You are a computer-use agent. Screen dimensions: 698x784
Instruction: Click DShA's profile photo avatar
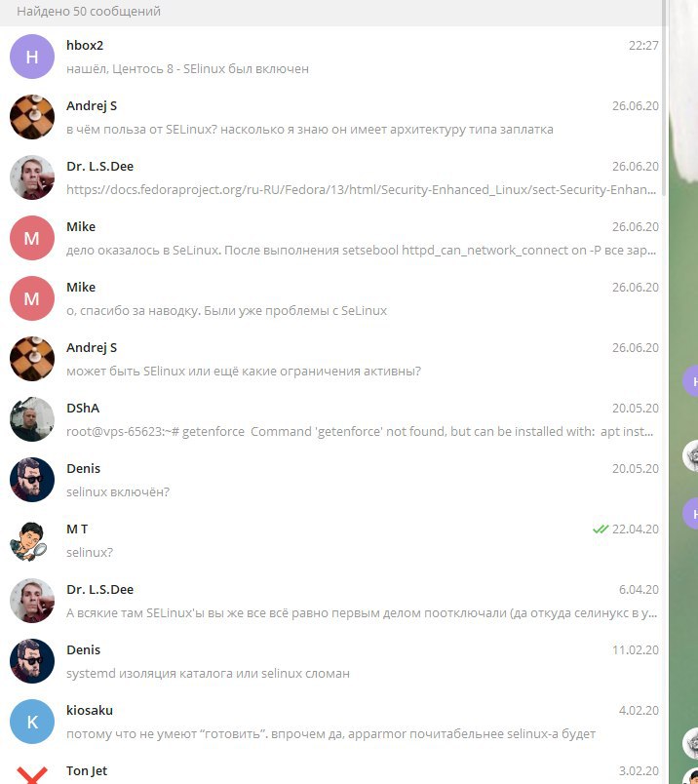pos(32,419)
